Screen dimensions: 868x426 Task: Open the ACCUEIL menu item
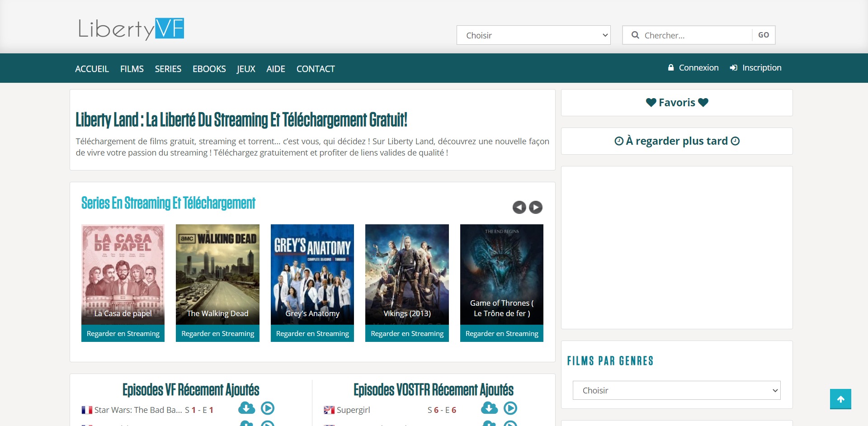92,69
